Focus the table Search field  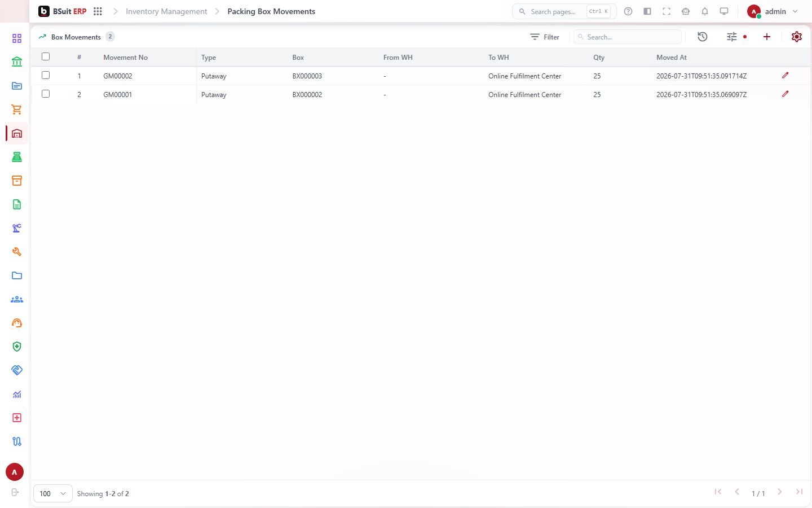[x=628, y=37]
